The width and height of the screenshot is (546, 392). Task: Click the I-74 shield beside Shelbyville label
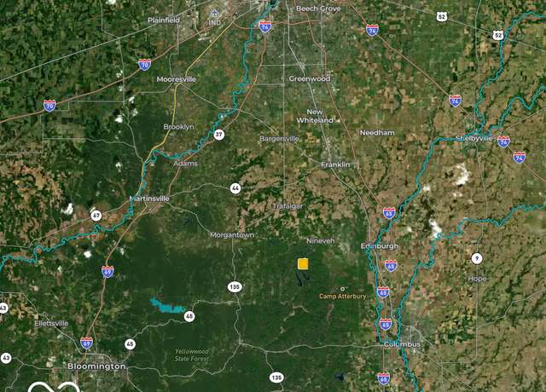point(503,141)
